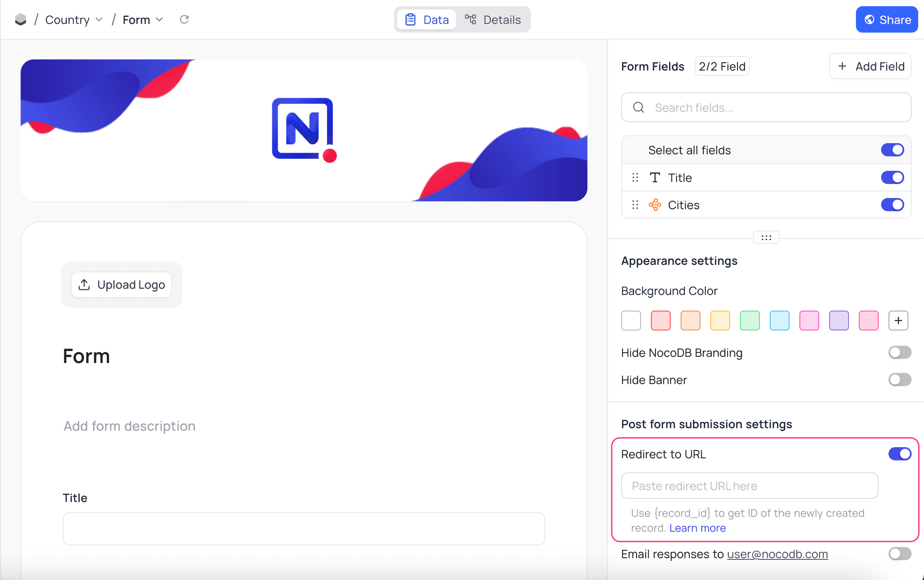Screen dimensions: 924x580
Task: Click the redirect URL input box
Action: point(750,486)
